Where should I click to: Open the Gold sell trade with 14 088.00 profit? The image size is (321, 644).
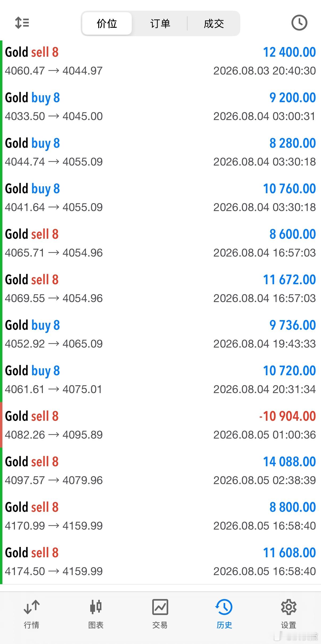[x=160, y=471]
